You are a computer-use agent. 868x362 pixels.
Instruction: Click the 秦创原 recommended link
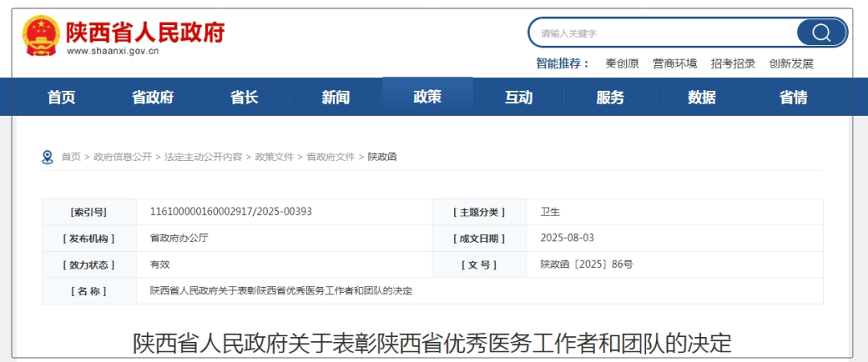pos(622,64)
